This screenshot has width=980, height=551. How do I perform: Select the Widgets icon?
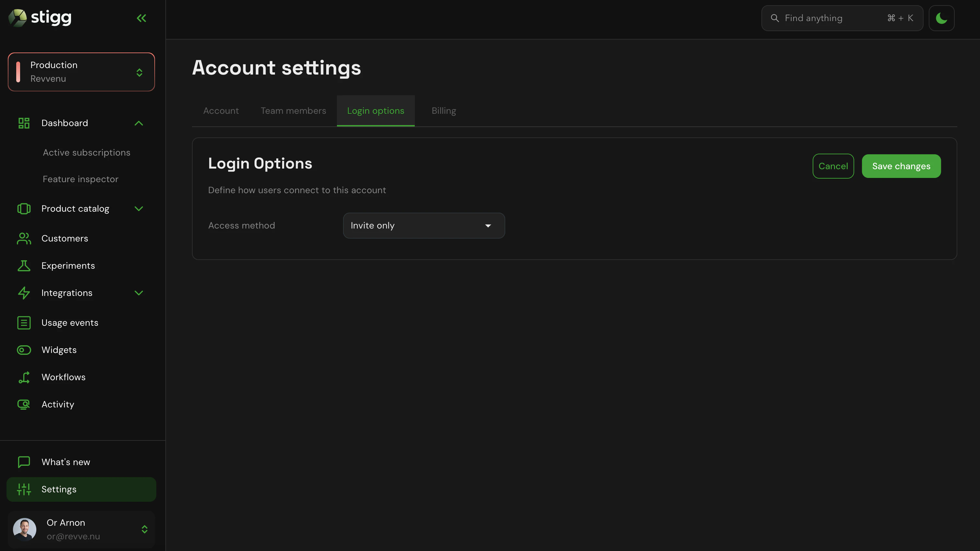[24, 350]
